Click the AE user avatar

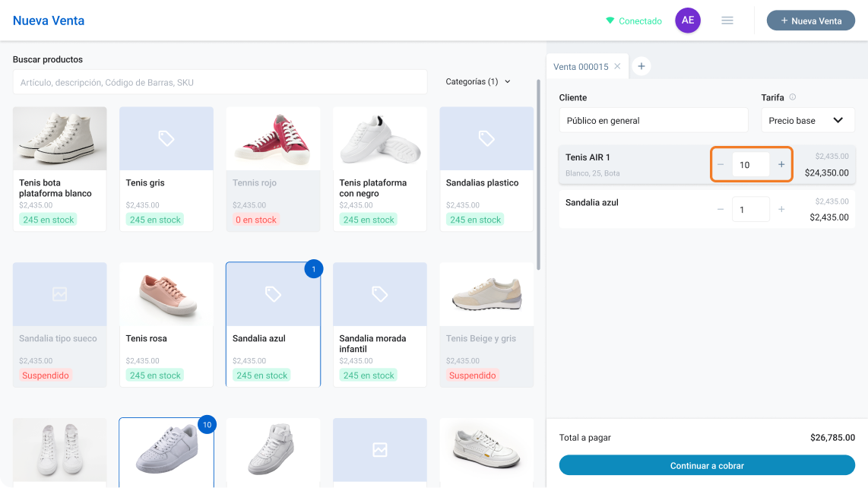(688, 21)
